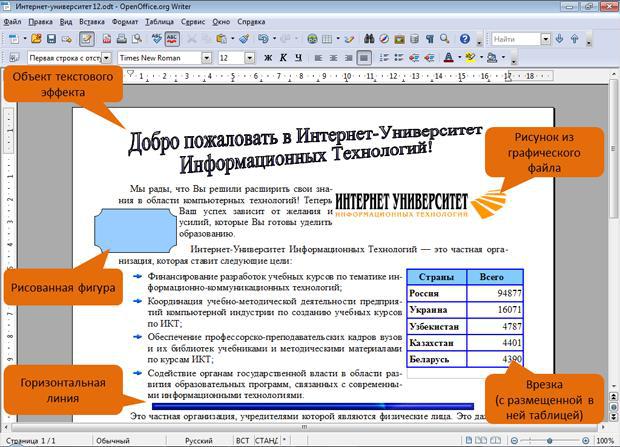Expand the Times New Roman font dropdown
This screenshot has width=620, height=447.
click(x=206, y=58)
